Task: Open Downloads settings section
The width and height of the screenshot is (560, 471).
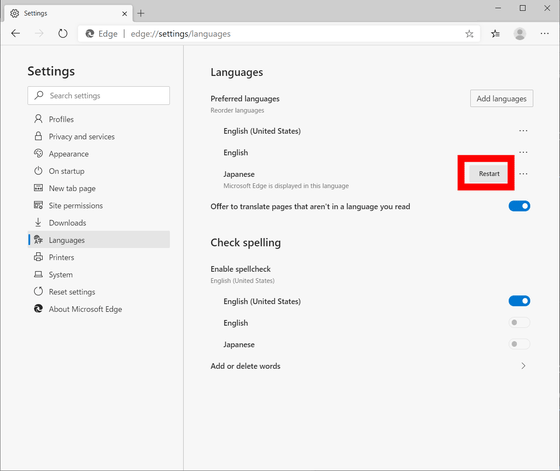Action: 99,222
